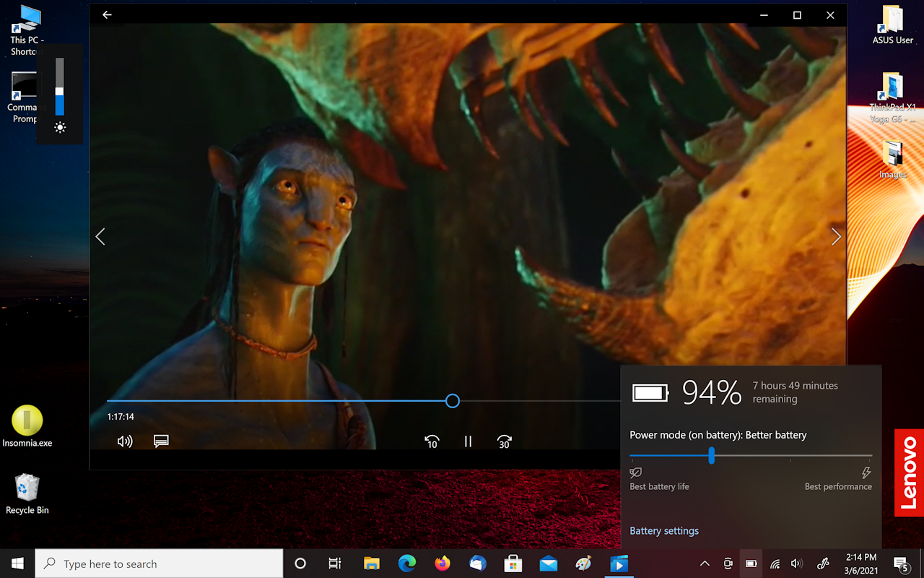Click the power mode slider handle

pos(711,455)
